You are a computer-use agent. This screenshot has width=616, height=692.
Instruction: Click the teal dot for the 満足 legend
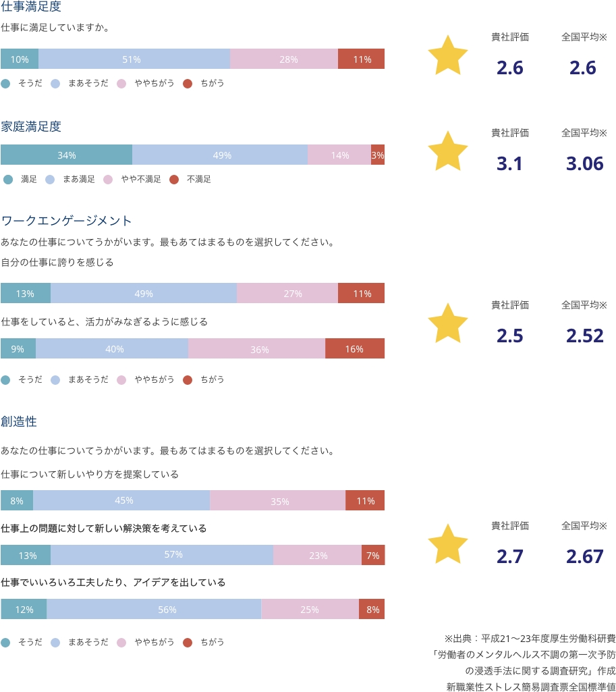(8, 180)
